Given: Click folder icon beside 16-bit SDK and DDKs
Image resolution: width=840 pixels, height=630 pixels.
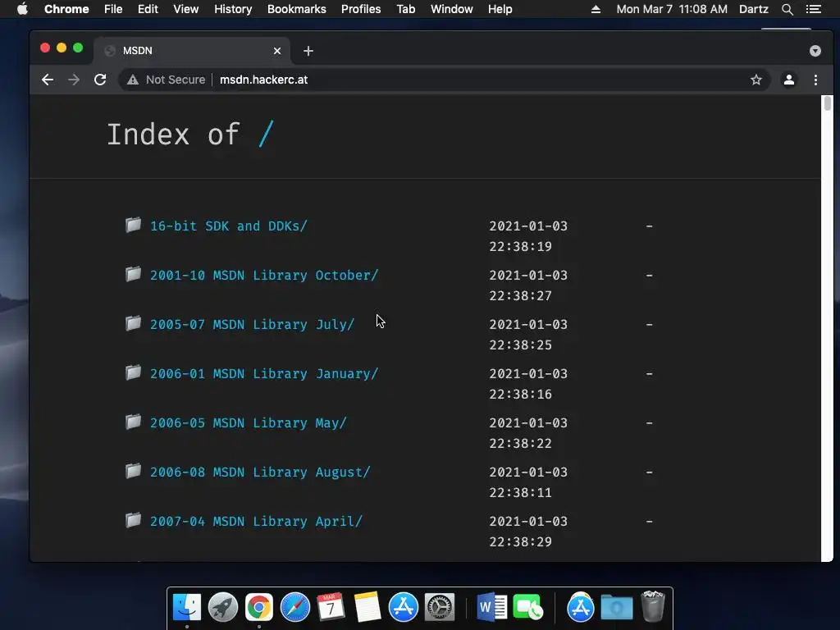Looking at the screenshot, I should [134, 225].
